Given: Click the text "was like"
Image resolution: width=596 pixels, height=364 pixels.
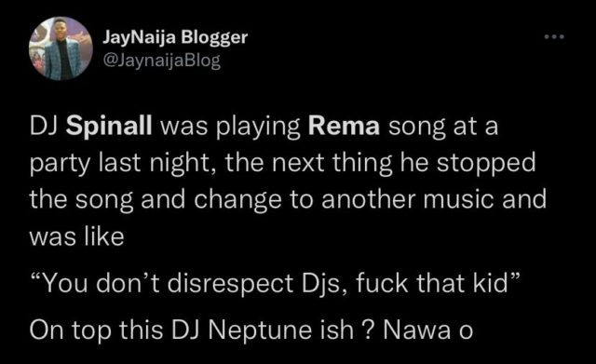Looking at the screenshot, I should click(76, 237).
